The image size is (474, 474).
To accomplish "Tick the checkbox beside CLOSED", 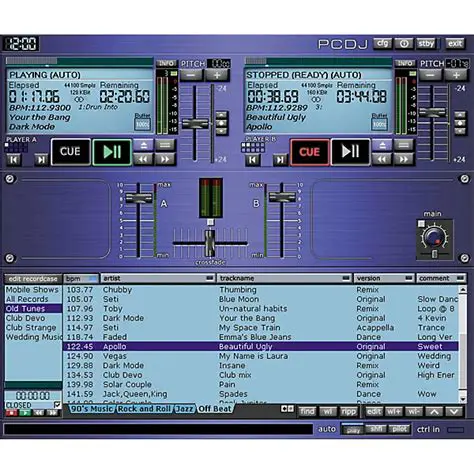I will pos(57,405).
